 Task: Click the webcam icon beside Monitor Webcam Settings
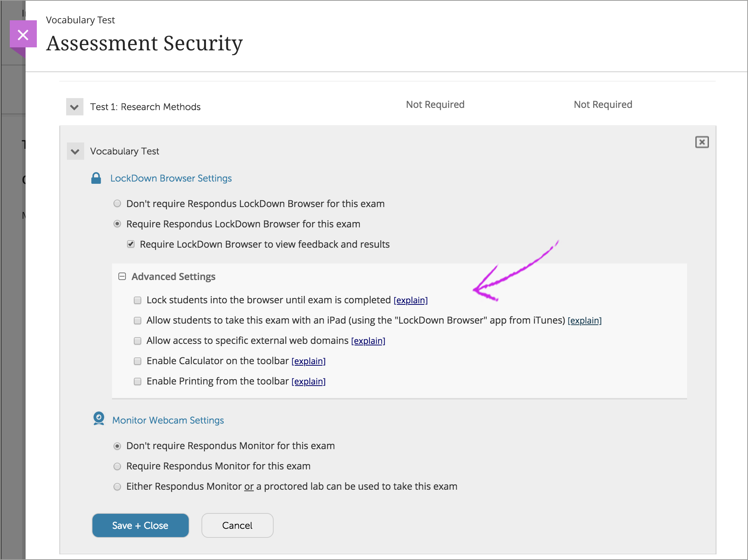click(x=98, y=419)
